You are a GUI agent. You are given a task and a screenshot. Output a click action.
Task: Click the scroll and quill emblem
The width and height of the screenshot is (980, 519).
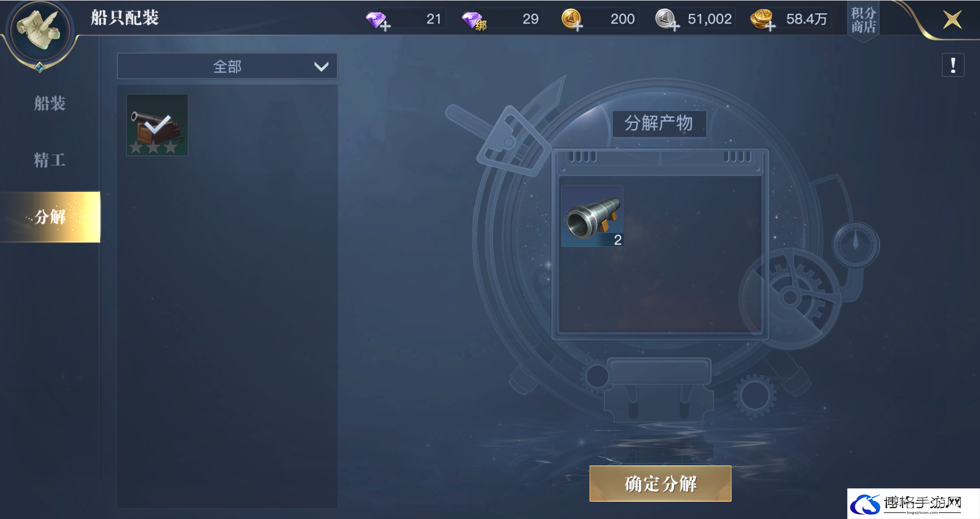coord(40,31)
